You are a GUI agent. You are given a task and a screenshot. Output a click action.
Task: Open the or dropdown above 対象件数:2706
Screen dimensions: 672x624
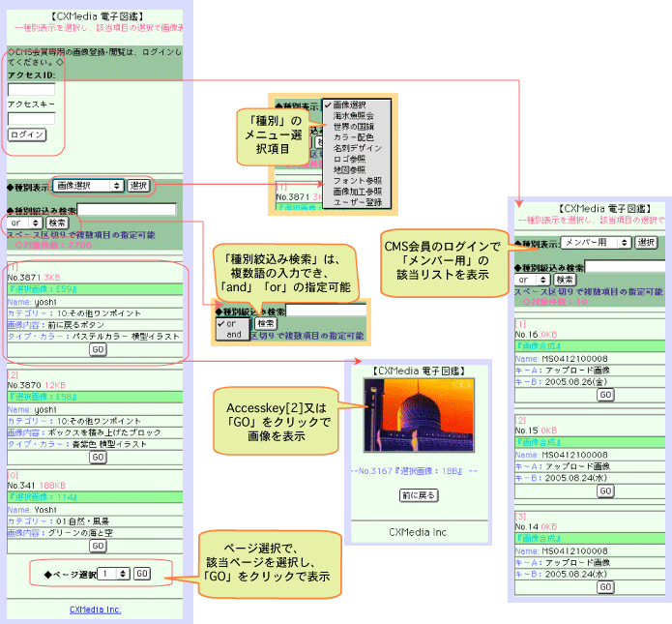pos(24,223)
